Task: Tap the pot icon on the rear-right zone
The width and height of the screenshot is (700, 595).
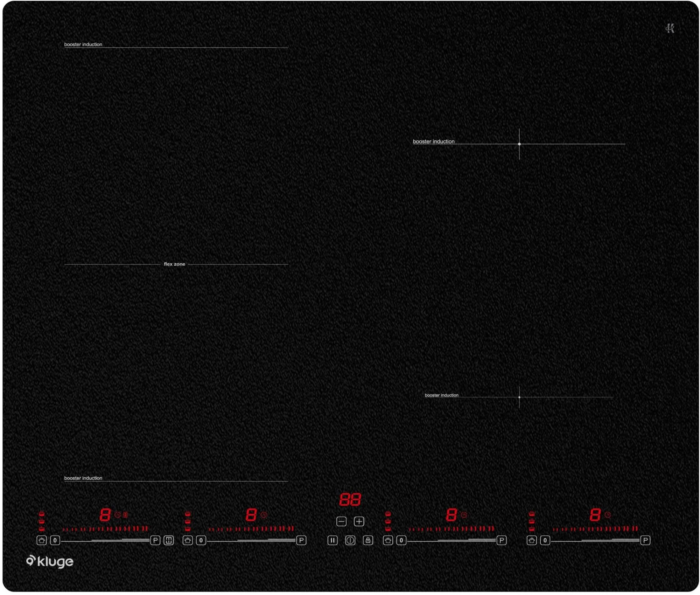Action: click(388, 540)
